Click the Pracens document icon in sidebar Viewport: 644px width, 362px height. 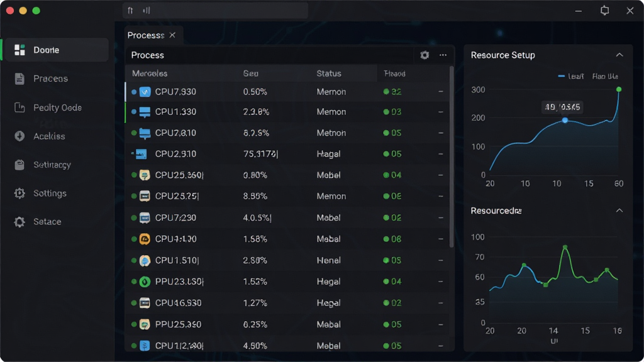(19, 79)
